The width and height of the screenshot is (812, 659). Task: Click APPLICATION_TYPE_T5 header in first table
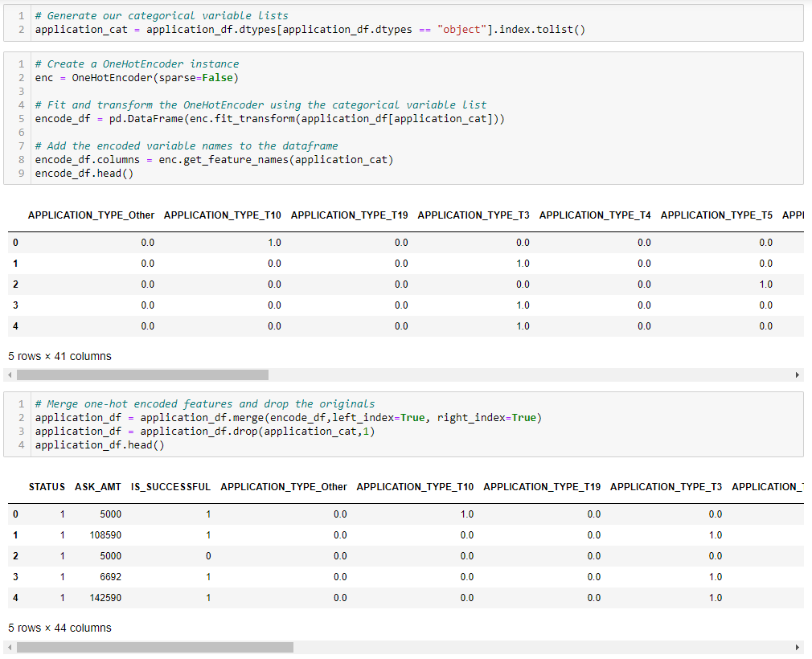(716, 215)
